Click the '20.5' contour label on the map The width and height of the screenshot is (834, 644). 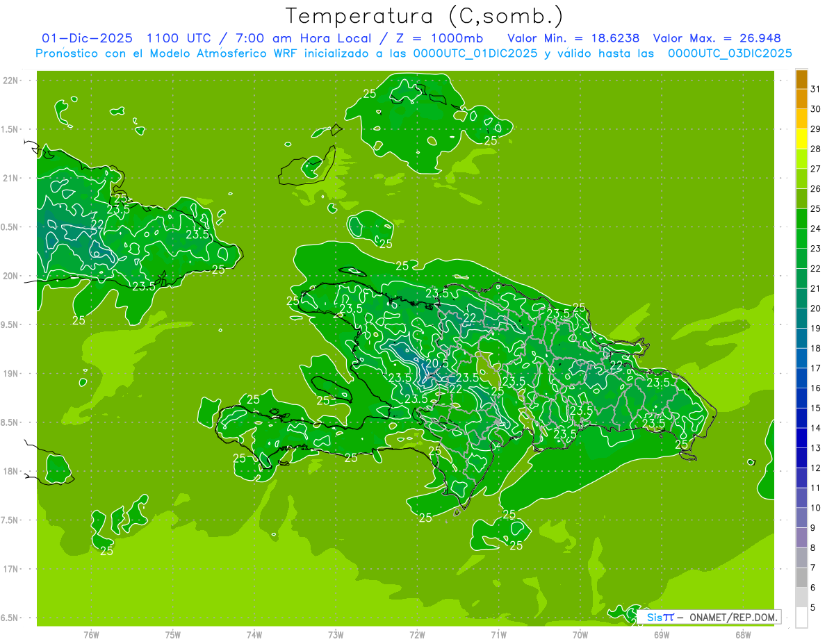(437, 363)
